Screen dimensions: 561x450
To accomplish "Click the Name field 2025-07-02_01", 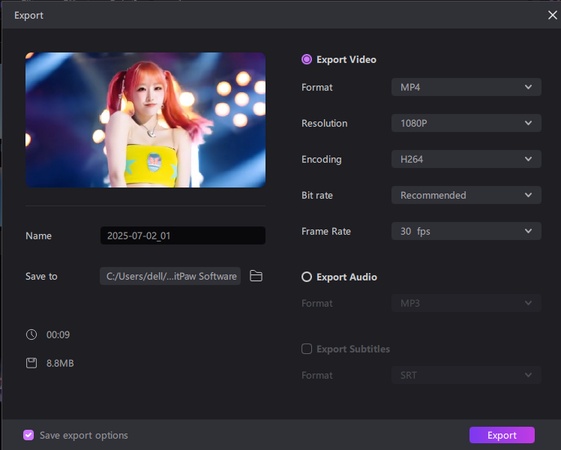I will 183,235.
